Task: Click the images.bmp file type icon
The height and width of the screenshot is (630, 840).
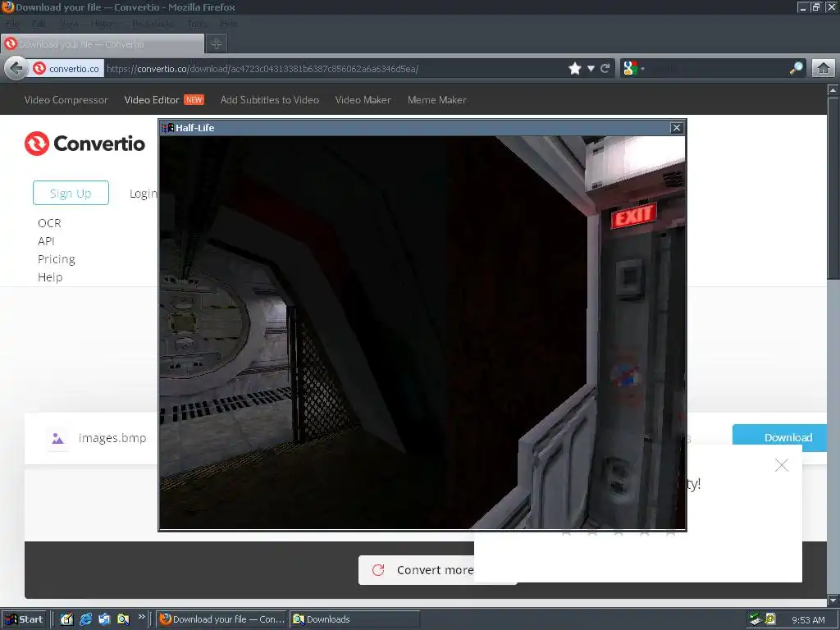Action: coord(58,438)
